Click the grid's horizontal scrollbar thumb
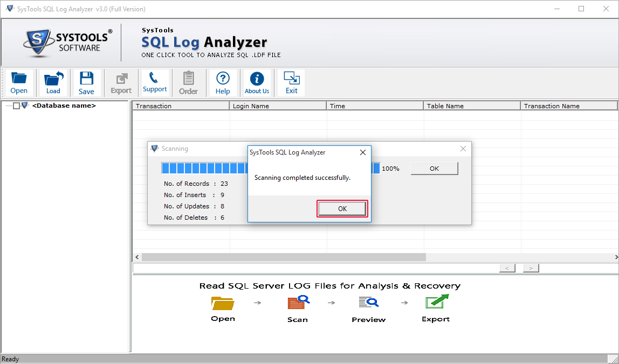The width and height of the screenshot is (619, 364). point(284,257)
